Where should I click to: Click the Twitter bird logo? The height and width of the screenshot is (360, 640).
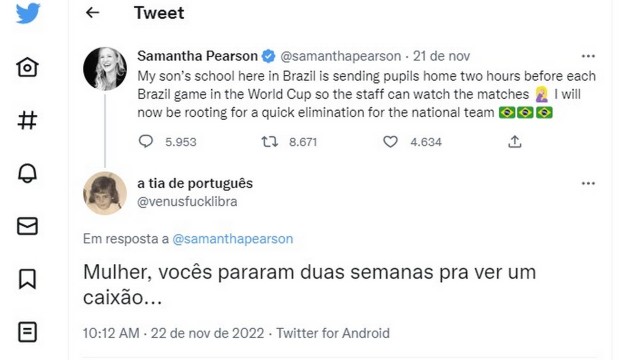coord(28,13)
